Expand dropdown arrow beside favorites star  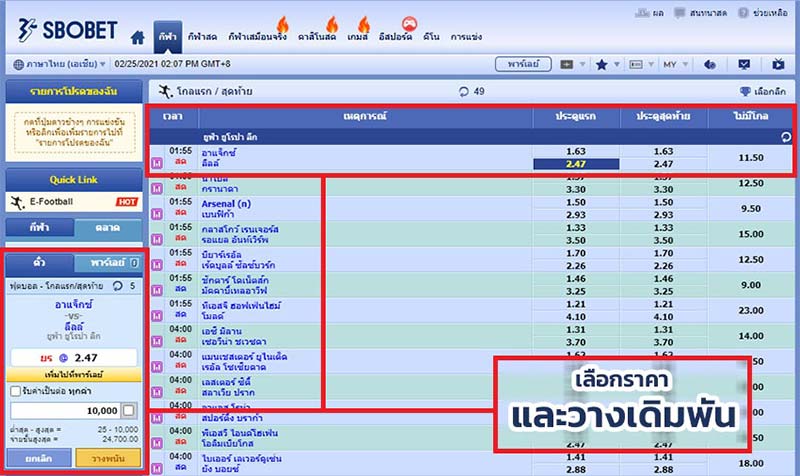pyautogui.click(x=616, y=64)
